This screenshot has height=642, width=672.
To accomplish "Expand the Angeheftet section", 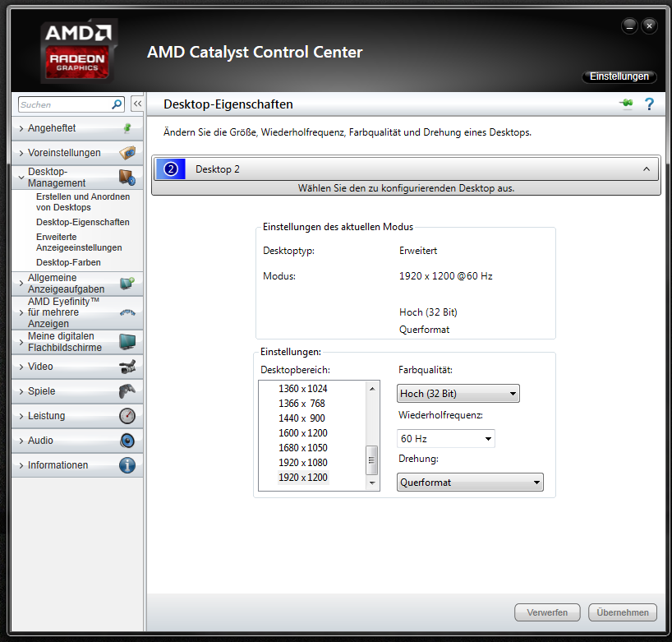I will click(x=21, y=128).
